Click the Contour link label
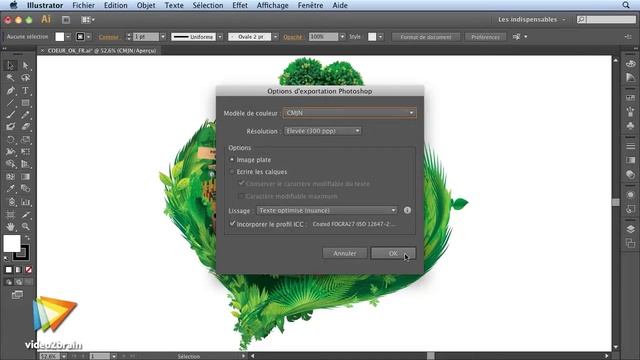Viewport: 640px width, 360px height. pos(109,37)
